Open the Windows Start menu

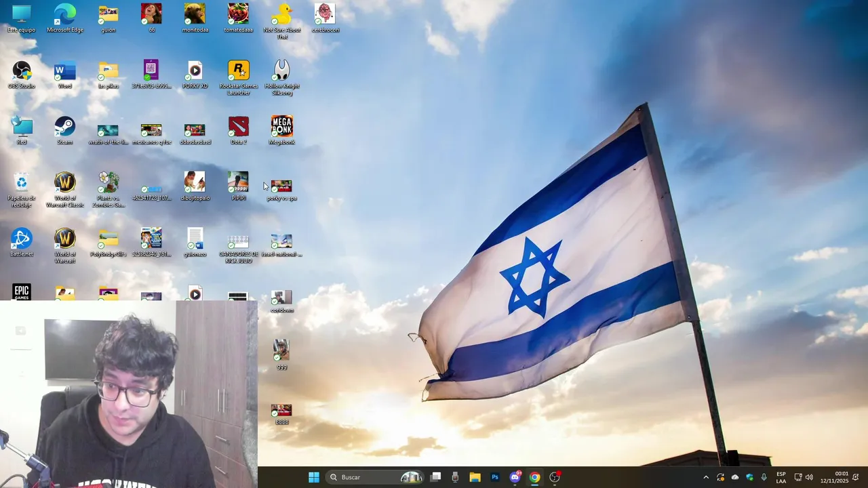(313, 477)
